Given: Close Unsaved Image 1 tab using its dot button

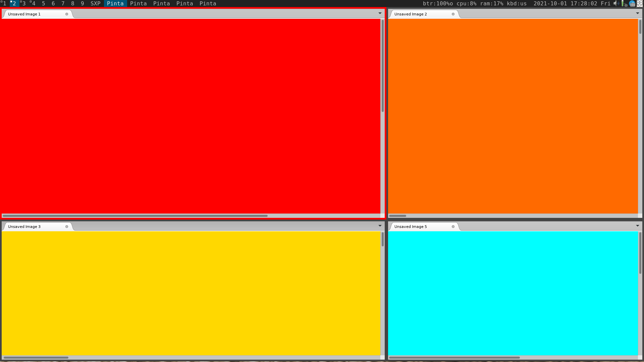Looking at the screenshot, I should (x=67, y=14).
